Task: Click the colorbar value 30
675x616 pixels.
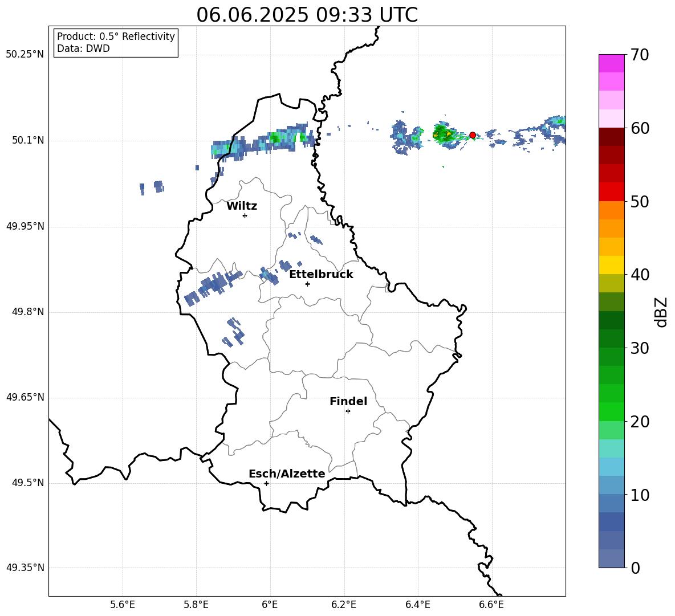Action: (x=640, y=348)
